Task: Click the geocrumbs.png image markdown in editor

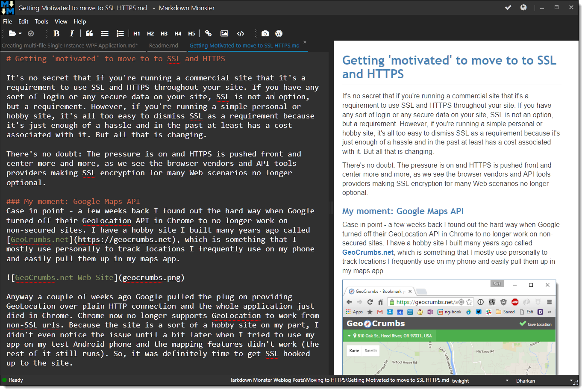Action: click(x=95, y=277)
